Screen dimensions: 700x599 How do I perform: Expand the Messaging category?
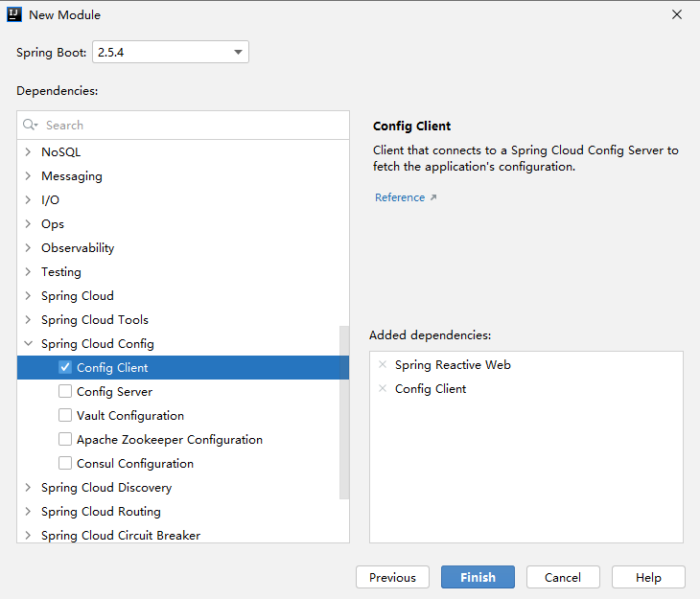point(28,175)
